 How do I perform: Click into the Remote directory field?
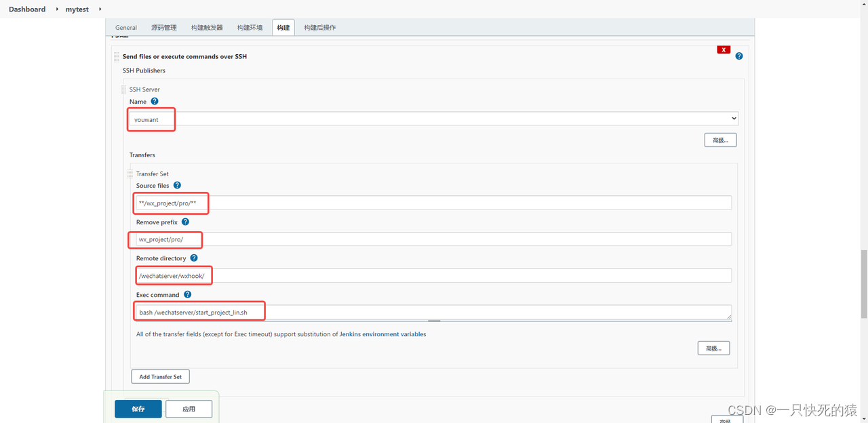pos(433,276)
